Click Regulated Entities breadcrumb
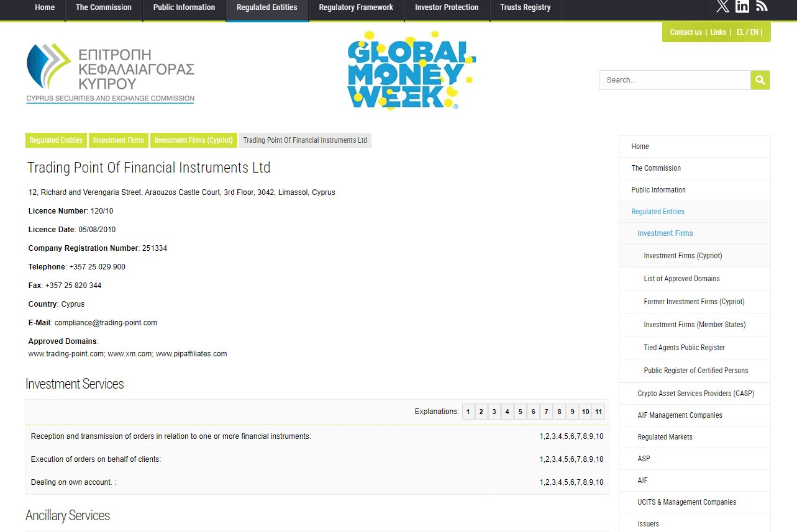 [x=56, y=140]
